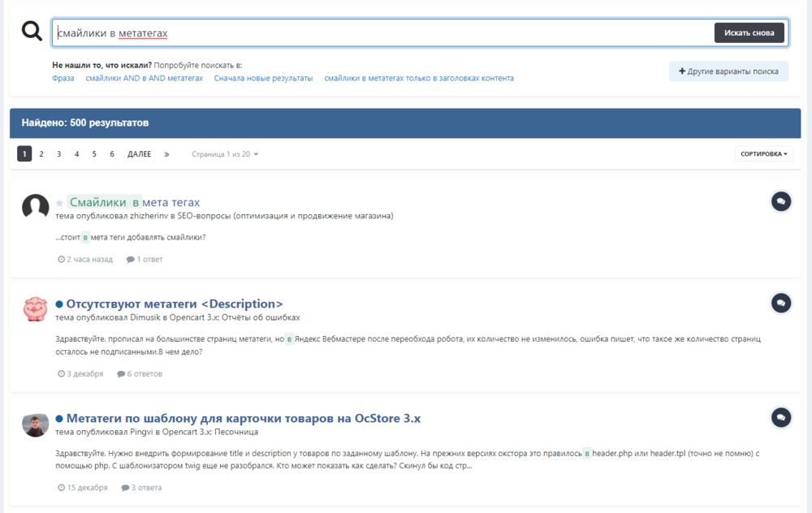Open Pingvi user avatar
This screenshot has height=513, width=812.
pyautogui.click(x=35, y=425)
